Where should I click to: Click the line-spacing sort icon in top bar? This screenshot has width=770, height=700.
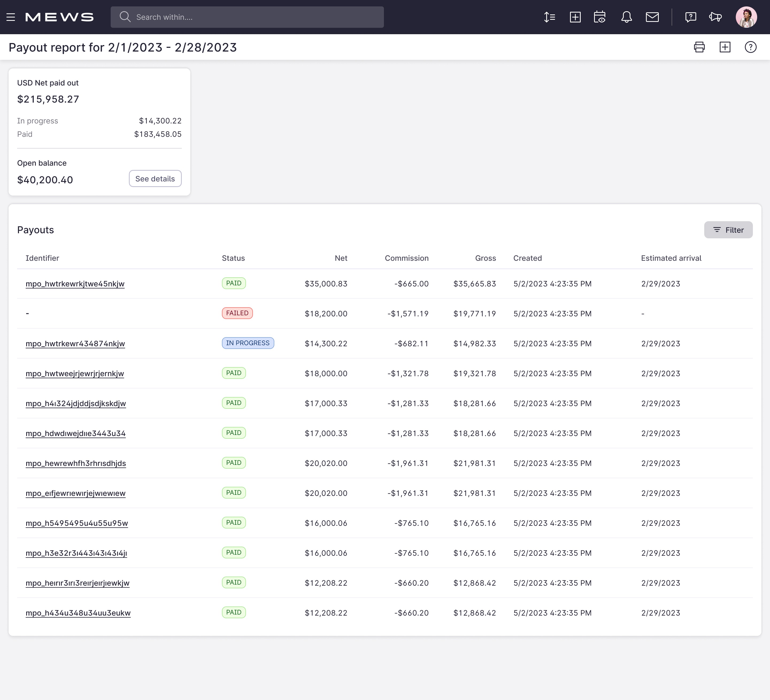coord(550,17)
